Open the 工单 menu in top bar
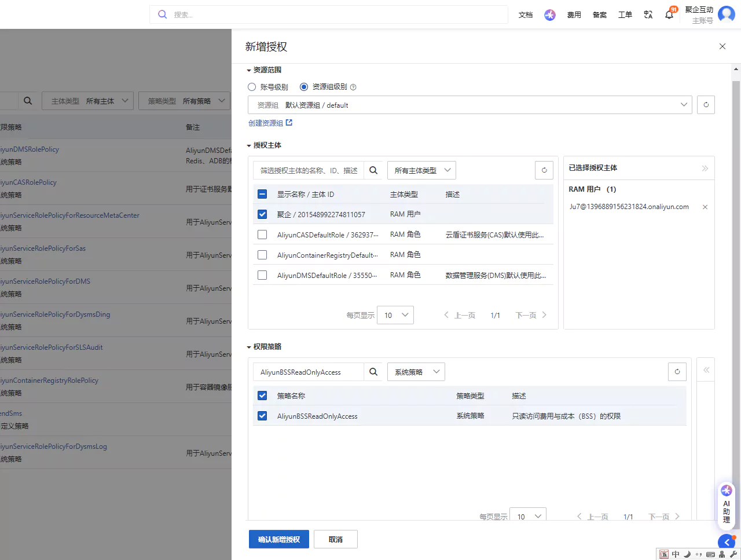741x560 pixels. 625,15
